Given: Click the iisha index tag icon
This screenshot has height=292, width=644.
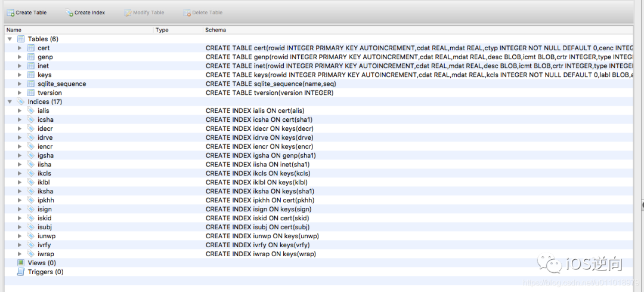Looking at the screenshot, I should [x=31, y=164].
